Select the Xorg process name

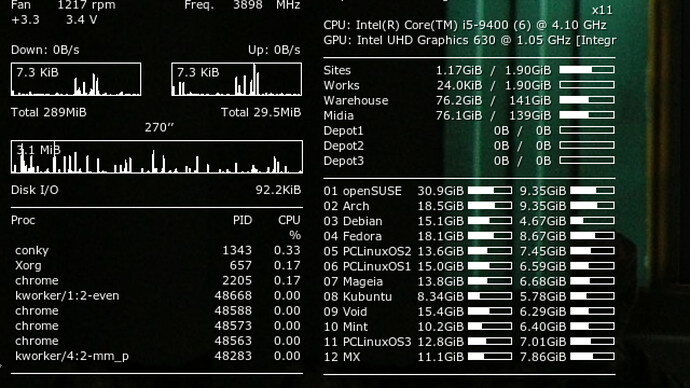[28, 266]
